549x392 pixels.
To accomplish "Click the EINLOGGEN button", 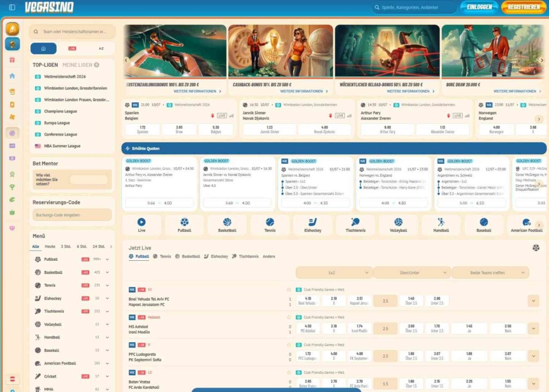I will click(479, 7).
